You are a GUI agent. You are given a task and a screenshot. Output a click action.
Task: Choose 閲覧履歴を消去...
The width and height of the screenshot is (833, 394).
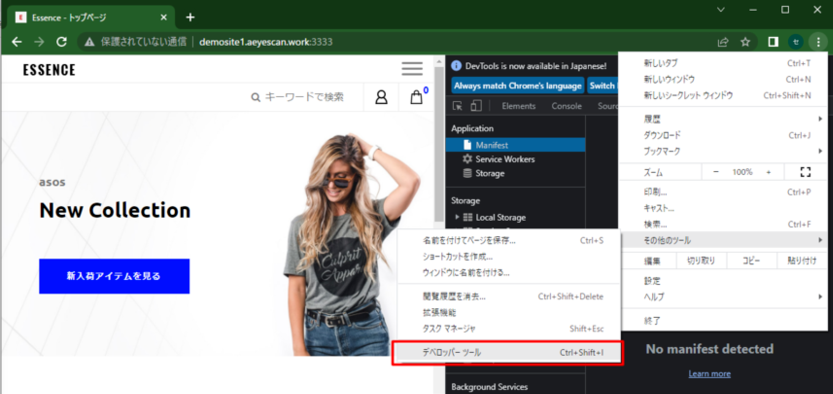pyautogui.click(x=509, y=297)
